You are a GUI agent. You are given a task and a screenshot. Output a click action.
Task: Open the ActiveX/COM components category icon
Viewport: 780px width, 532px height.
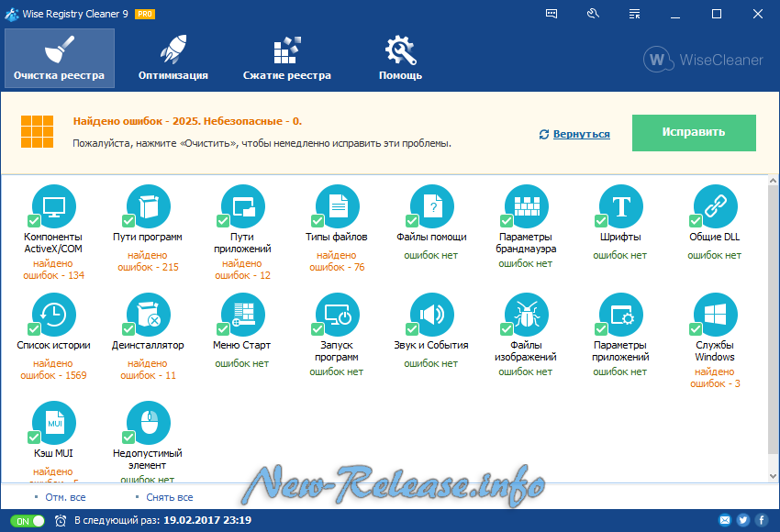click(x=54, y=206)
